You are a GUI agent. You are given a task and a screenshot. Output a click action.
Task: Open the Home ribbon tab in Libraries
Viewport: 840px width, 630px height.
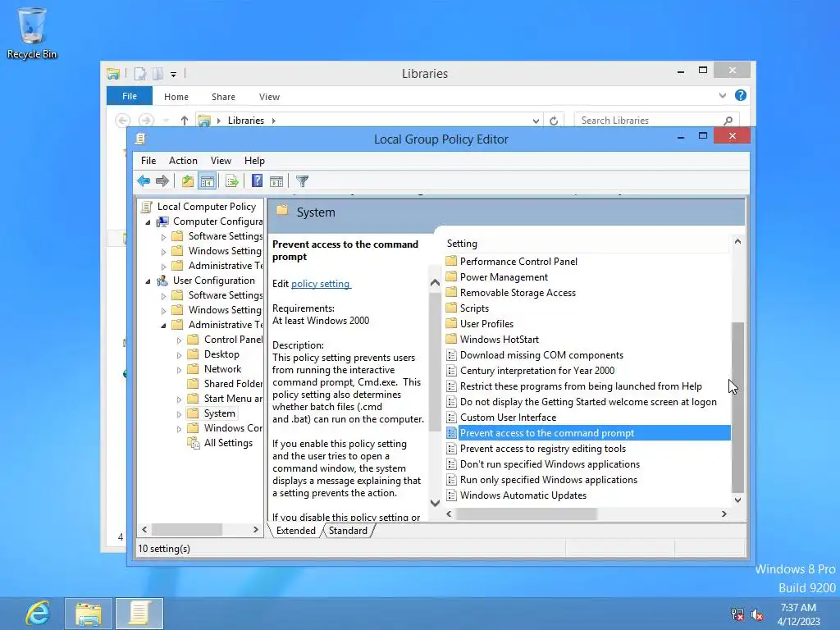[176, 97]
